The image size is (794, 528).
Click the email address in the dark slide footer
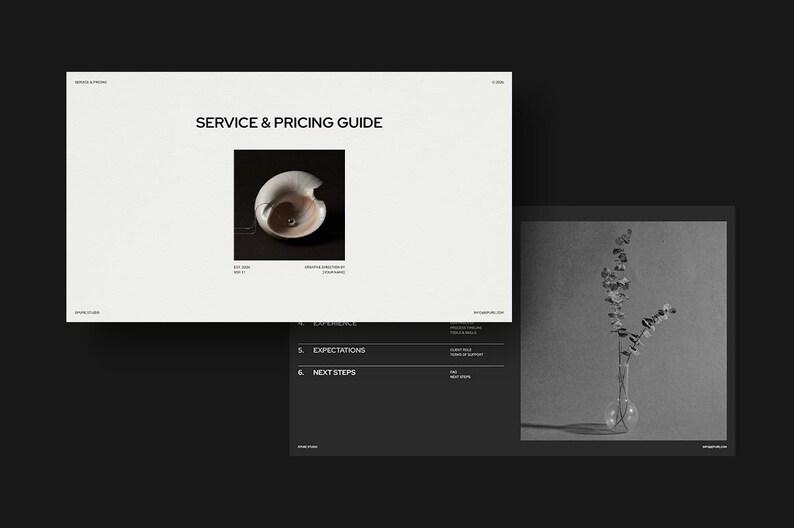(x=714, y=447)
